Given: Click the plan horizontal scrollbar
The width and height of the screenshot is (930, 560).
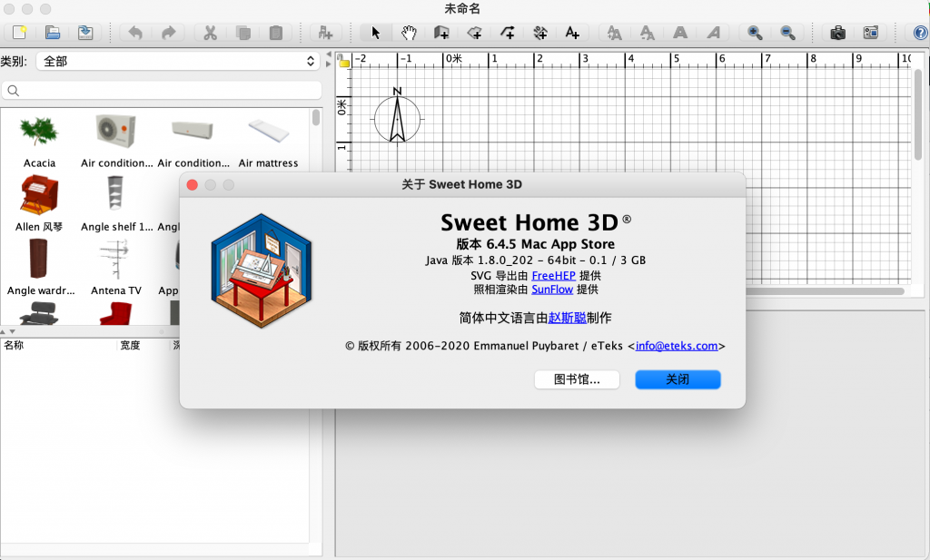Looking at the screenshot, I should pyautogui.click(x=825, y=291).
